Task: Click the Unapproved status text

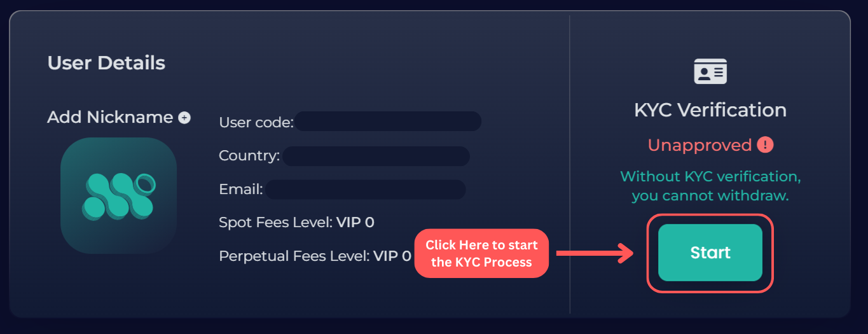Action: (699, 145)
